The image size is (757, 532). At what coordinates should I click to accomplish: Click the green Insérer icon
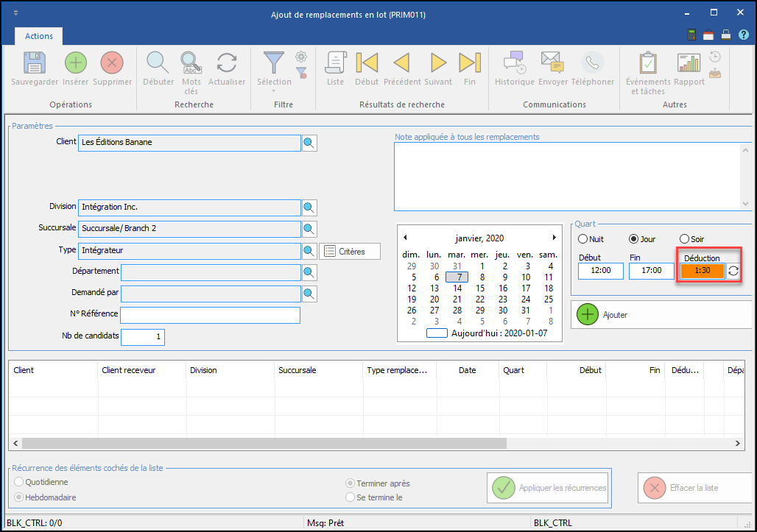click(75, 63)
